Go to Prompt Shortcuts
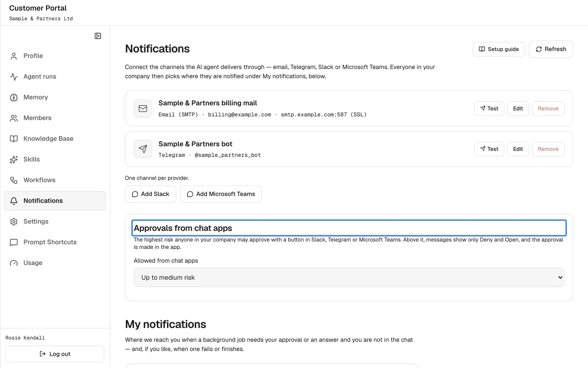 (55, 242)
